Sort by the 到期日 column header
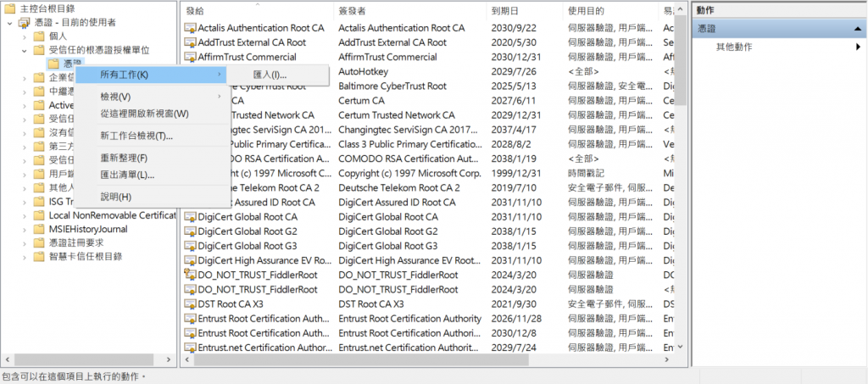This screenshot has height=384, width=868. click(x=525, y=11)
